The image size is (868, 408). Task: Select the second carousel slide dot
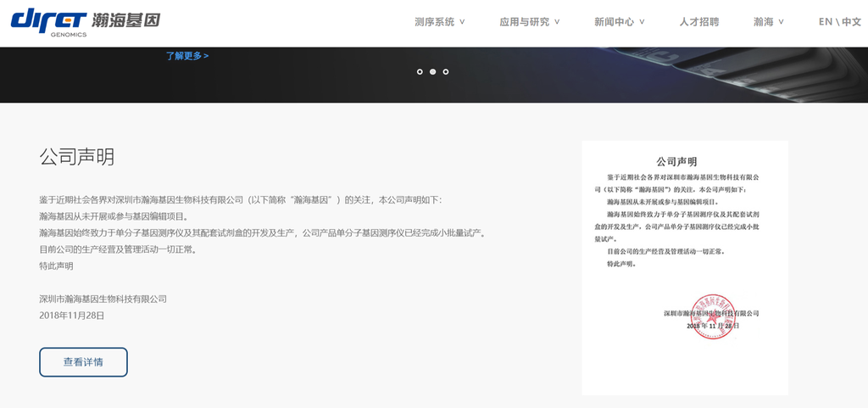(x=433, y=71)
